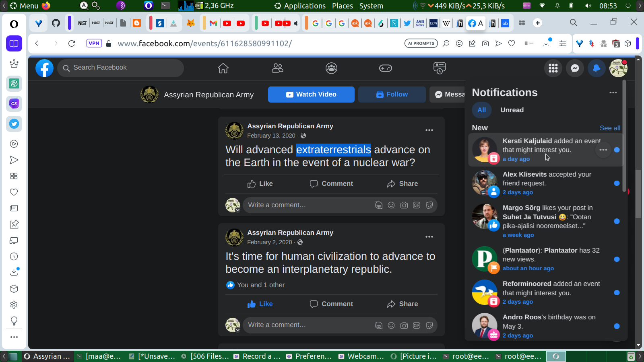
Task: Follow the Assyrian Republican Army page
Action: pyautogui.click(x=392, y=95)
